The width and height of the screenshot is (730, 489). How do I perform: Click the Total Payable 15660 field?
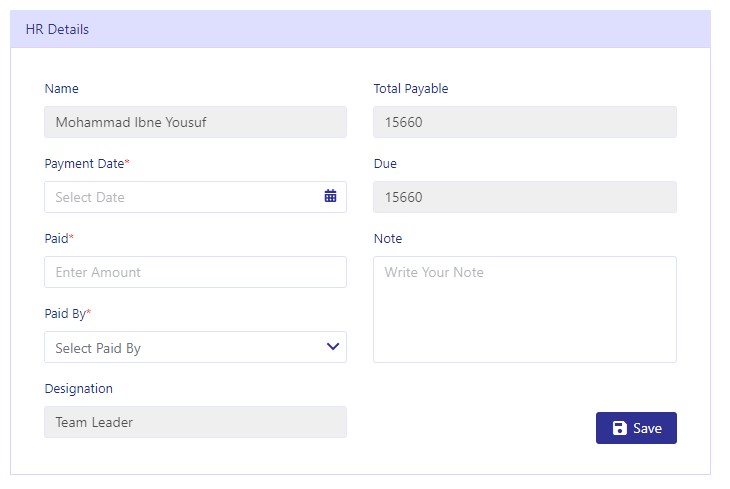[x=525, y=122]
